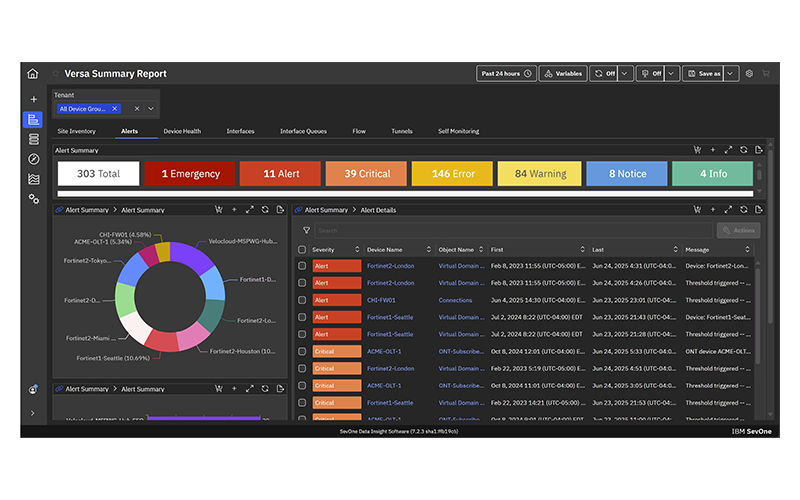Expand the top Alert Summary widget
The width and height of the screenshot is (800, 500).
[728, 149]
